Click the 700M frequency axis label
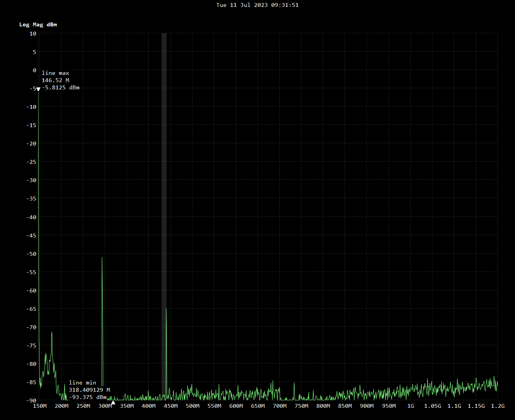This screenshot has width=515, height=420. point(280,406)
